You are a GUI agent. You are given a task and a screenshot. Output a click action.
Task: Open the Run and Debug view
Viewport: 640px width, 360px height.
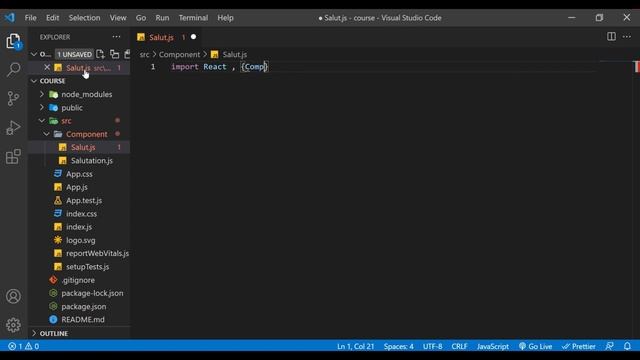[x=13, y=128]
